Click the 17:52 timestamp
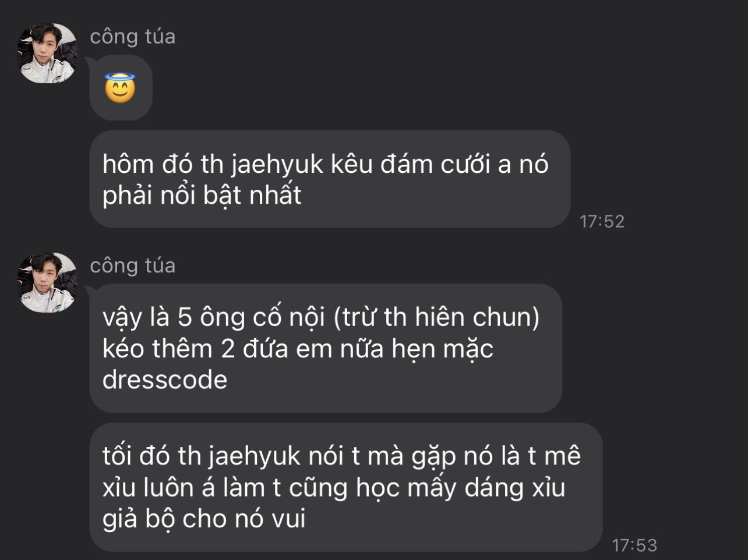 point(602,221)
